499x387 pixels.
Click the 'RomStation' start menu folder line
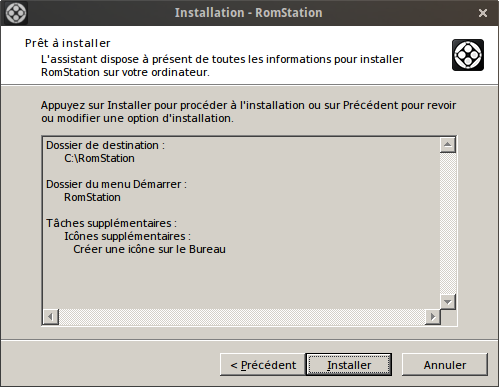pyautogui.click(x=92, y=197)
